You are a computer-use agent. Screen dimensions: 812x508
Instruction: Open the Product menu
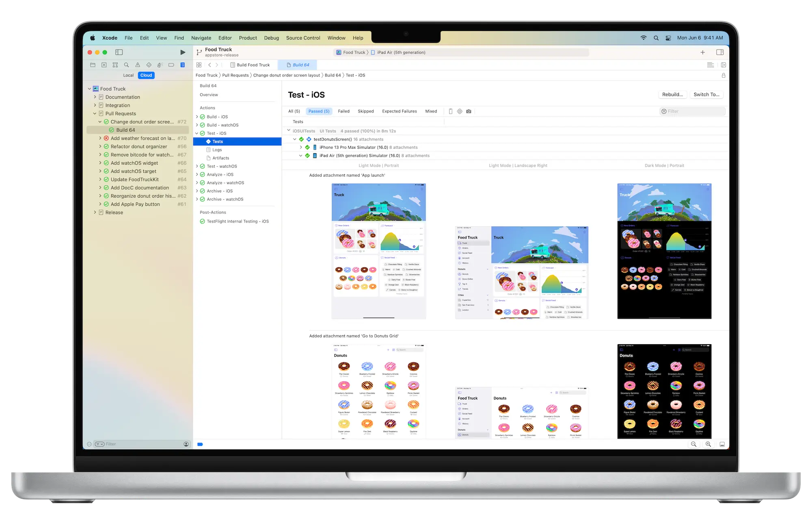(x=248, y=38)
